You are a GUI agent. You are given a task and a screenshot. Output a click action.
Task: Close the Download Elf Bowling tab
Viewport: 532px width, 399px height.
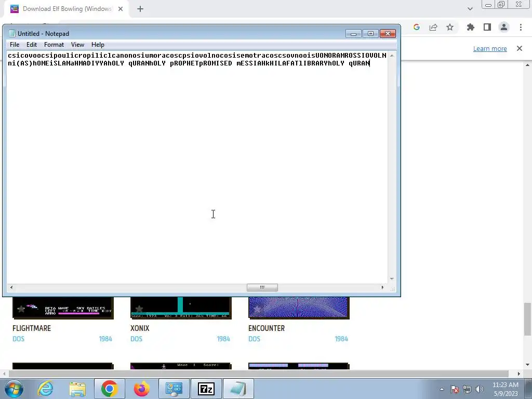[x=121, y=9]
